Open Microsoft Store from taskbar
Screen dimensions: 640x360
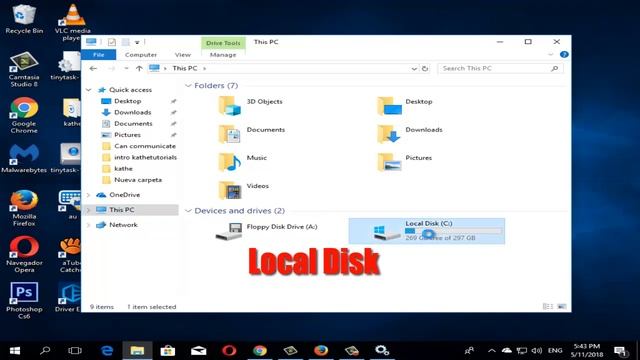167,351
